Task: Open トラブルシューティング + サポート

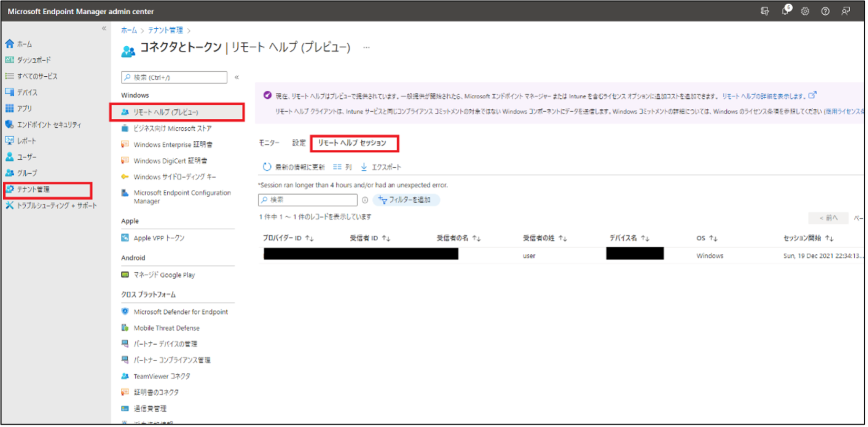Action: (57, 206)
